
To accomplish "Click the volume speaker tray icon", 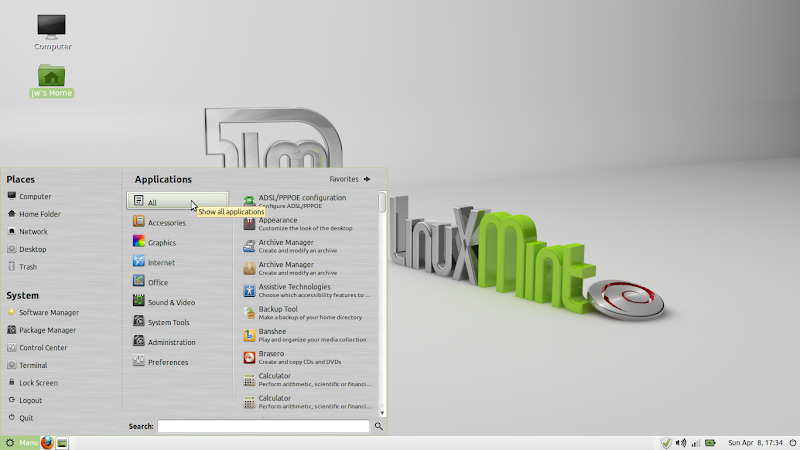I will click(x=681, y=443).
